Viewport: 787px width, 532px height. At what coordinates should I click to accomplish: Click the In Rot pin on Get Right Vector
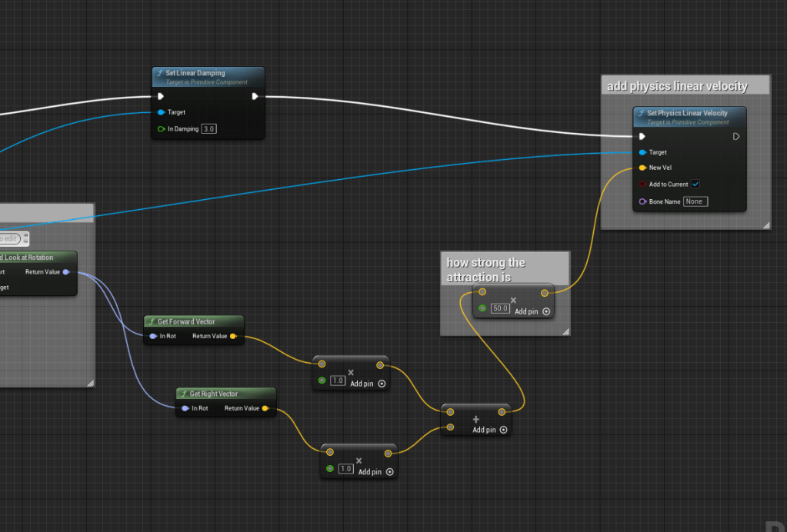[x=185, y=408]
